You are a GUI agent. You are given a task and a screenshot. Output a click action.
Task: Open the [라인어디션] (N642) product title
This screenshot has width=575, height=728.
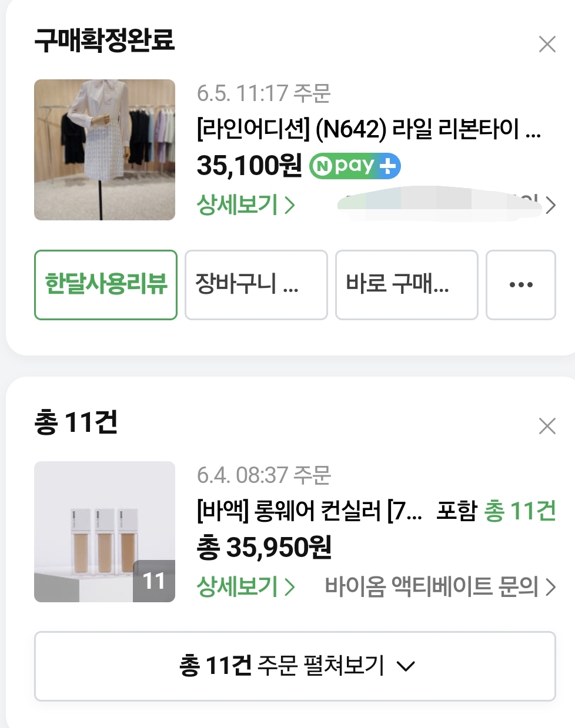[368, 129]
